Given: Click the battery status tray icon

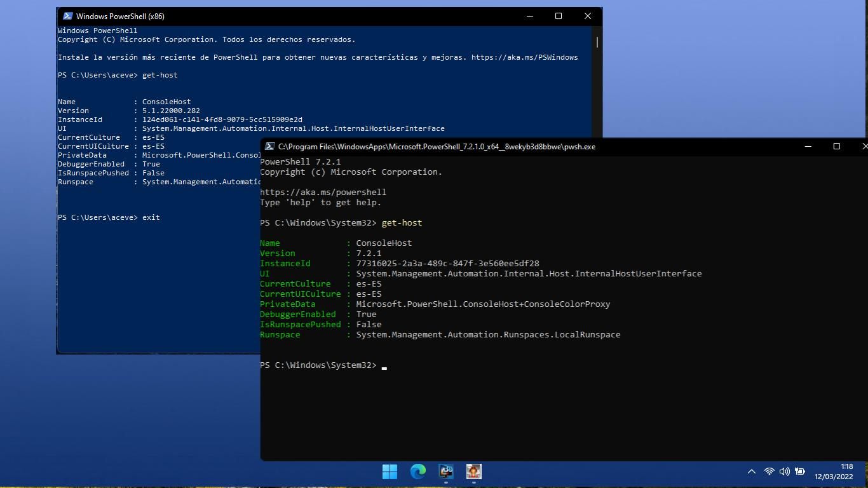Looking at the screenshot, I should point(800,471).
